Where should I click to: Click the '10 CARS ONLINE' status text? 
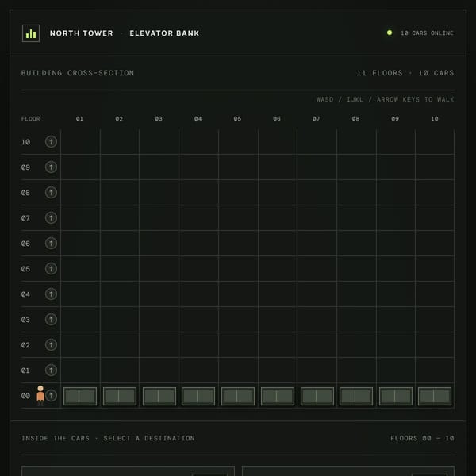coord(427,33)
